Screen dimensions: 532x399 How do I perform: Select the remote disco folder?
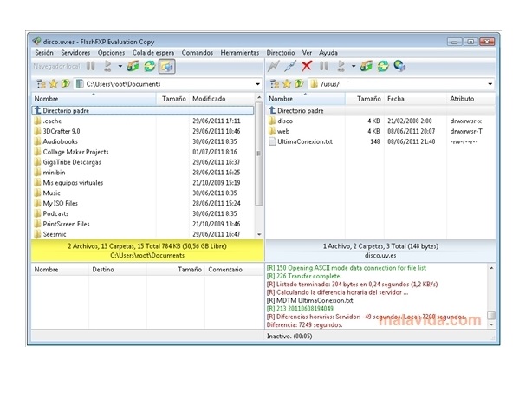click(380, 121)
